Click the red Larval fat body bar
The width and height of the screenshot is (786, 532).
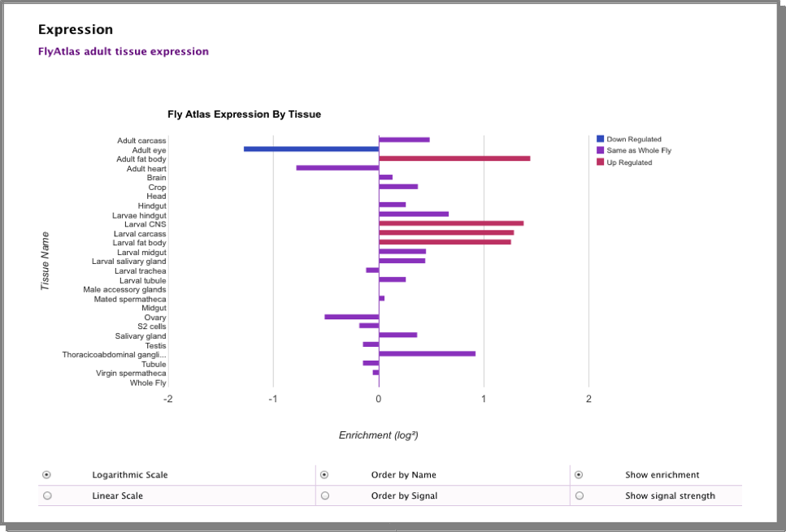(445, 242)
